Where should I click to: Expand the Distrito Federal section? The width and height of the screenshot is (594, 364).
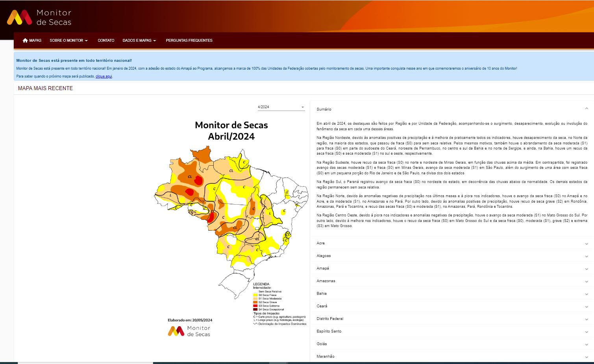[452, 319]
